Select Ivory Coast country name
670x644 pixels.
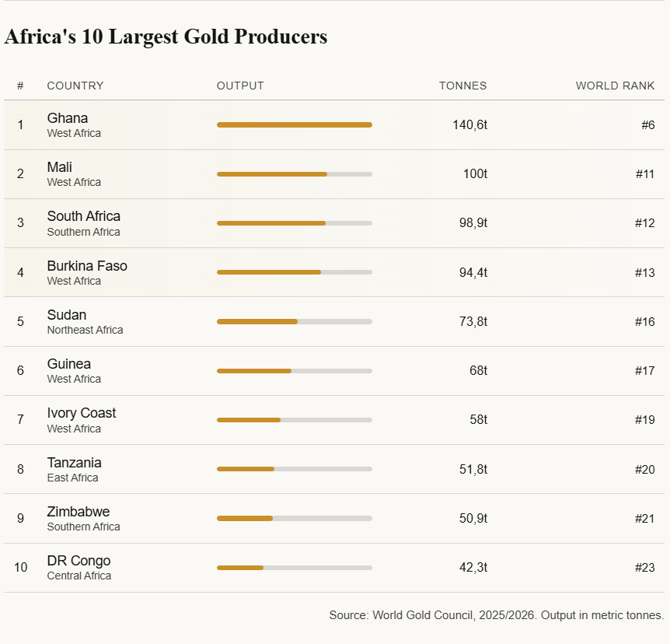(82, 413)
